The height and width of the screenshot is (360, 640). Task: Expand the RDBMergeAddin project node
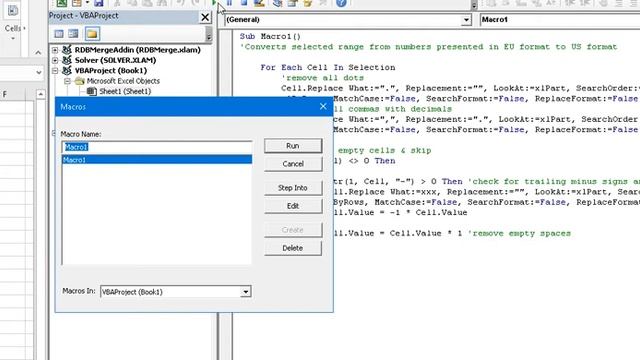[55, 50]
